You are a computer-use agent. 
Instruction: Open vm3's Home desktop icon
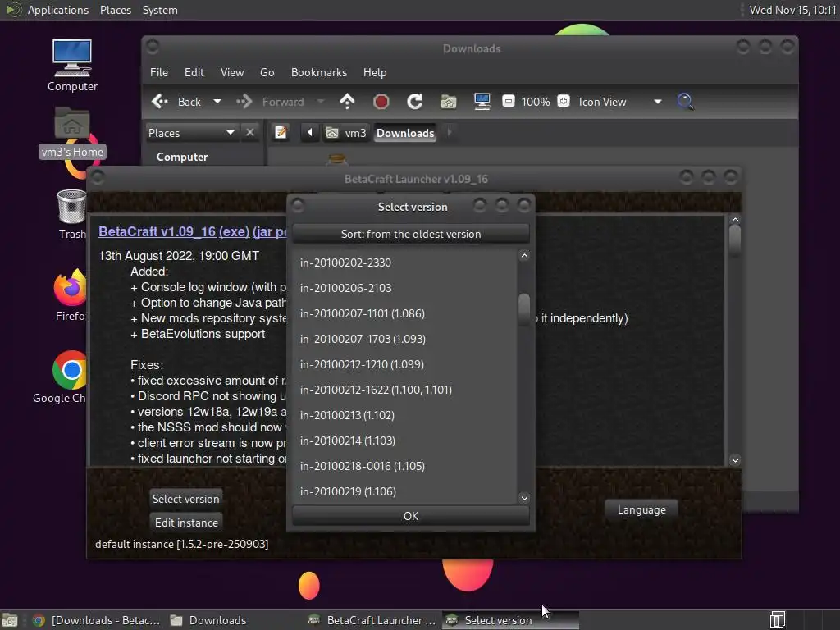pyautogui.click(x=72, y=133)
